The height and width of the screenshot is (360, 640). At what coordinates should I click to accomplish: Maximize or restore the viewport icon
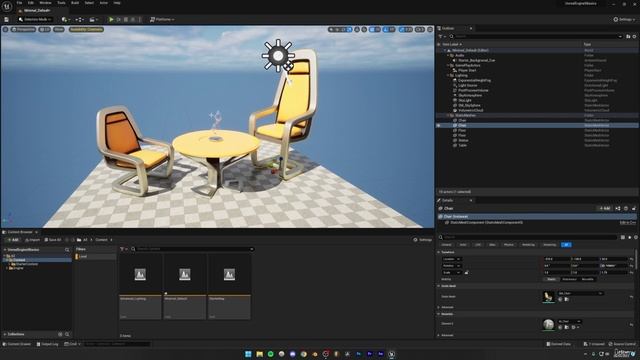pos(430,29)
